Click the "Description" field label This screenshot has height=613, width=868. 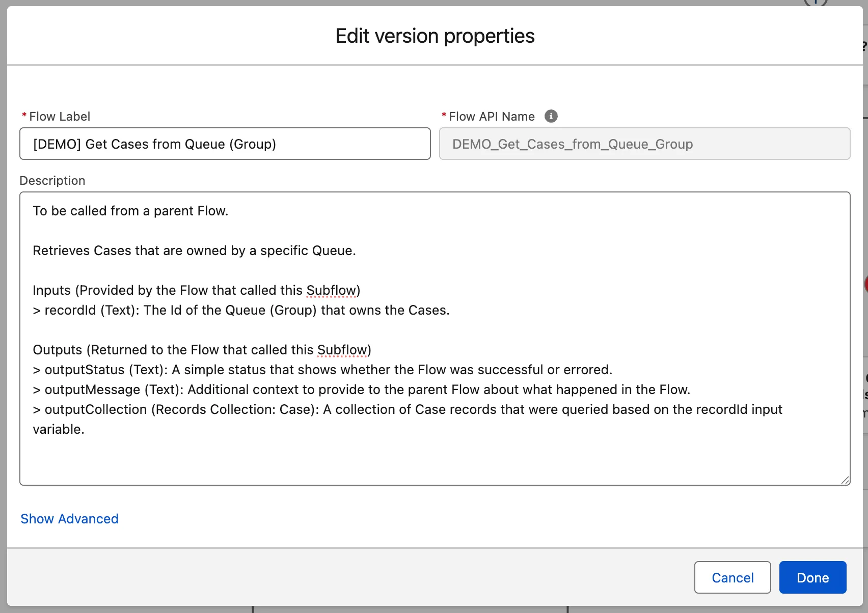click(52, 181)
